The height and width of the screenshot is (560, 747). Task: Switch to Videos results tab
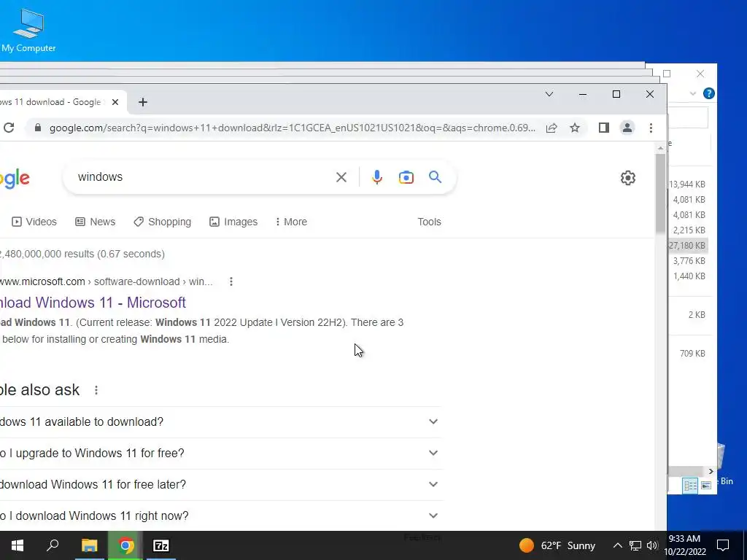pyautogui.click(x=34, y=222)
